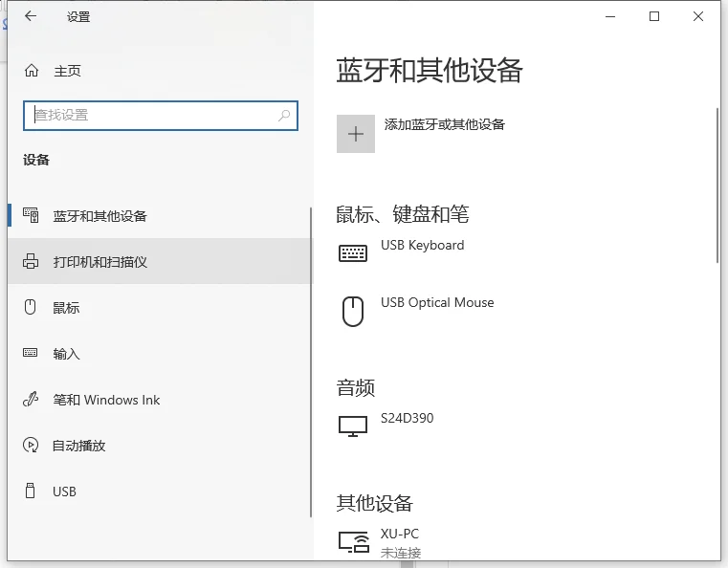
Task: Click the 添加蓝牙或其他设备 label
Action: [444, 124]
